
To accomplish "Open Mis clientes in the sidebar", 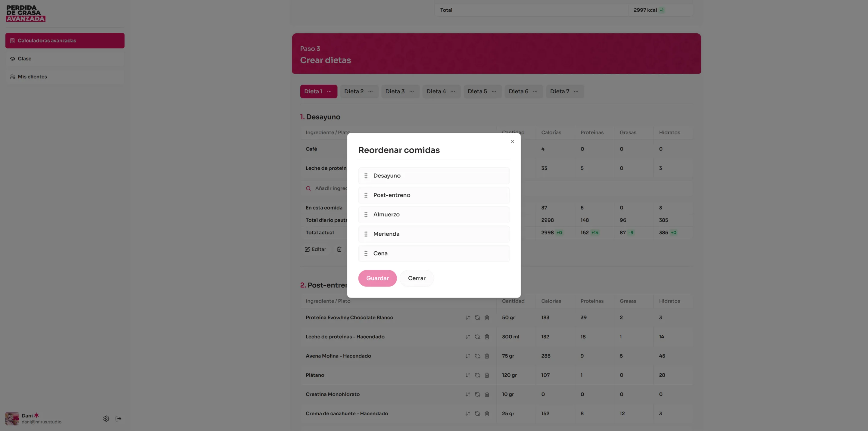I will 32,77.
